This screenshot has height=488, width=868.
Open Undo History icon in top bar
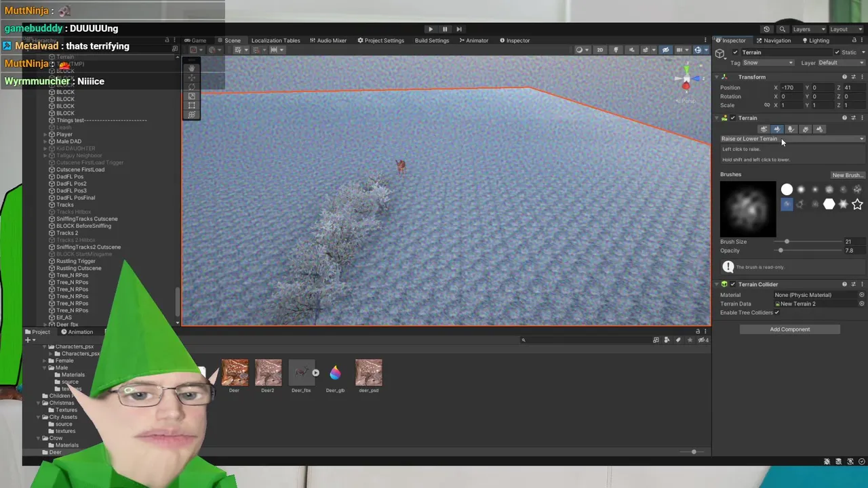(x=766, y=29)
